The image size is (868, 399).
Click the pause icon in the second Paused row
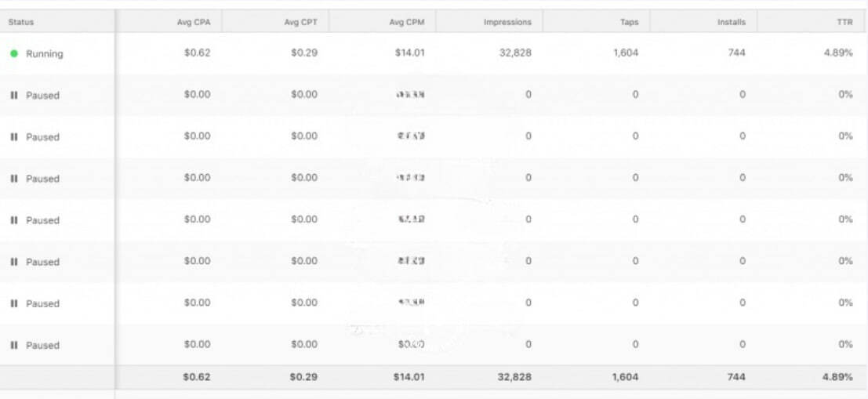point(14,137)
